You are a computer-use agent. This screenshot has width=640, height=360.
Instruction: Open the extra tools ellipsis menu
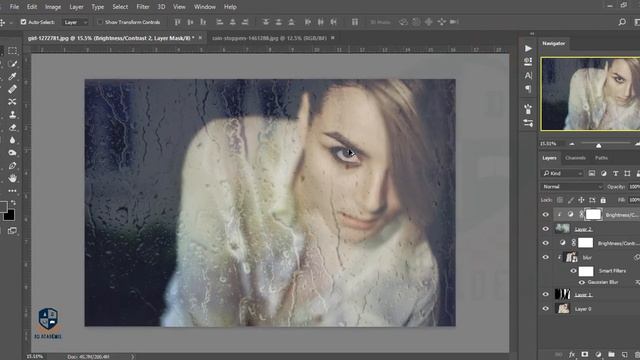coord(12,191)
